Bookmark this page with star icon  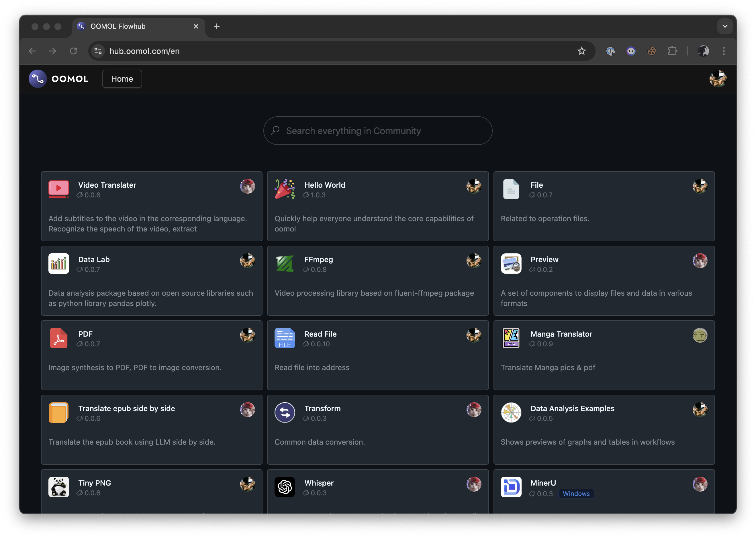(581, 51)
